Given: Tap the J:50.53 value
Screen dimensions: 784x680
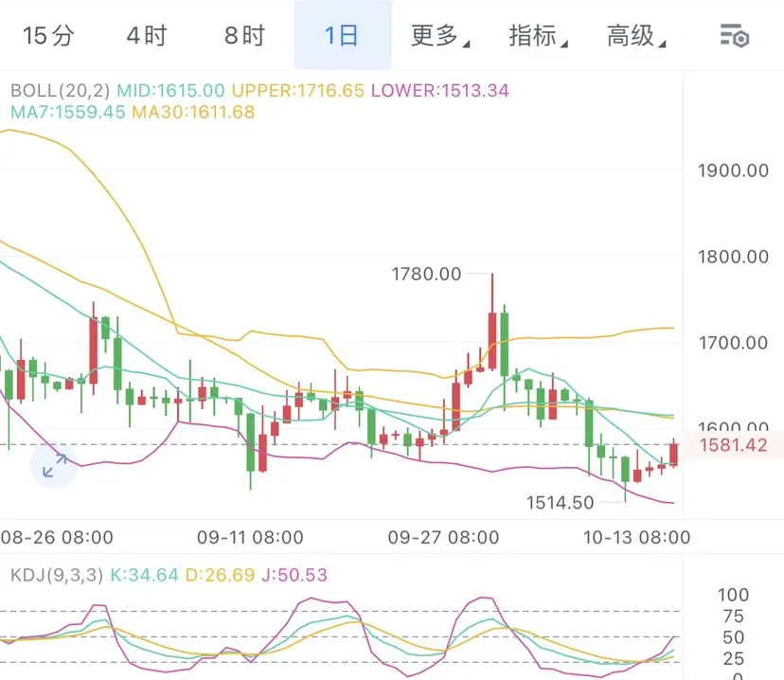Looking at the screenshot, I should point(294,575).
